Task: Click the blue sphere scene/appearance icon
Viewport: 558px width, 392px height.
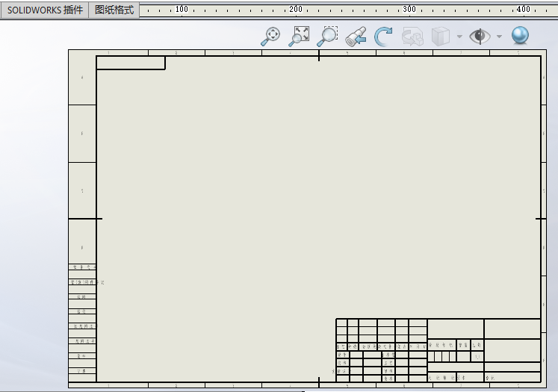Action: pos(520,36)
